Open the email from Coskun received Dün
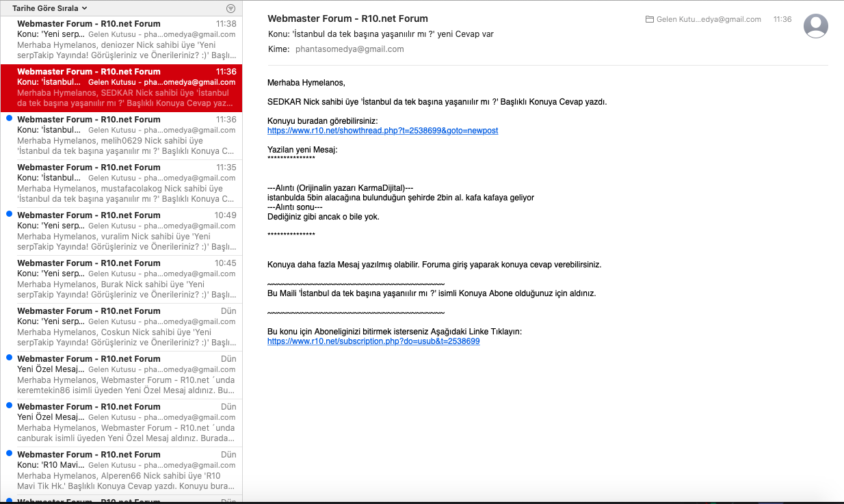This screenshot has height=504, width=844. (x=121, y=327)
